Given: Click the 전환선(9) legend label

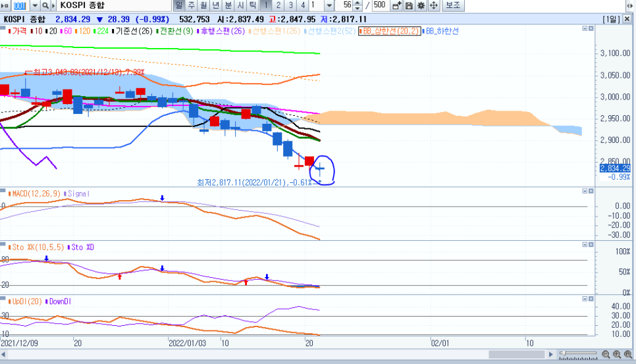Looking at the screenshot, I should tap(175, 31).
